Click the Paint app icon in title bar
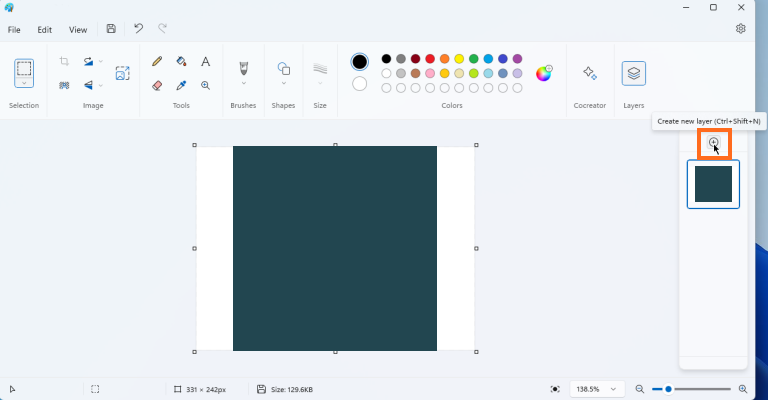 tap(9, 7)
